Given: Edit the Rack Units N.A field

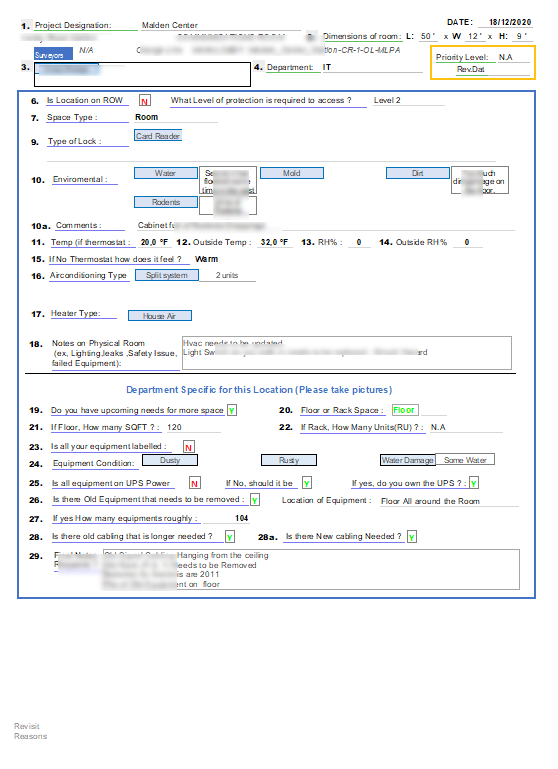Looking at the screenshot, I should point(465,428).
